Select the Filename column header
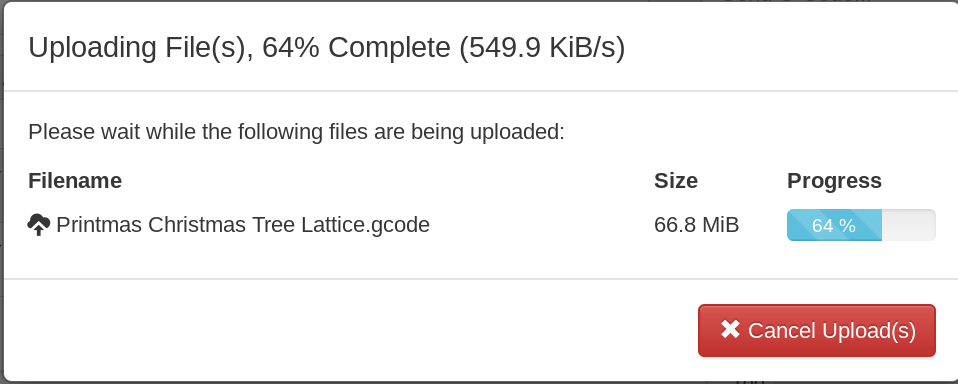958x384 pixels. coord(75,181)
